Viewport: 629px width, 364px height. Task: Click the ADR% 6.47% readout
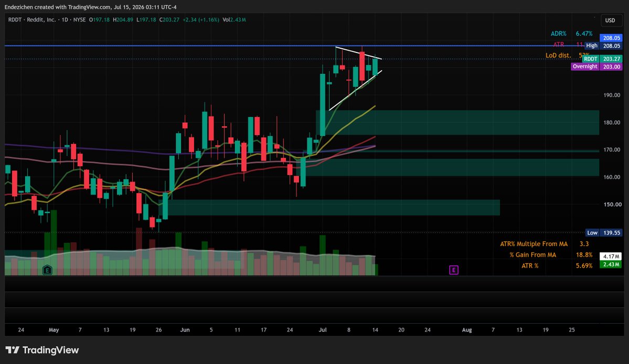(x=571, y=34)
